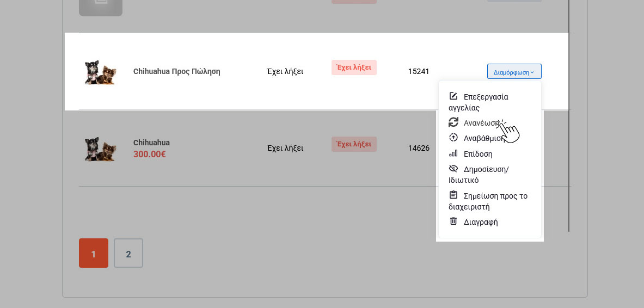The height and width of the screenshot is (308, 644).
Task: Click the pencil icon for Επεξεργασία αγγελίας
Action: point(453,96)
